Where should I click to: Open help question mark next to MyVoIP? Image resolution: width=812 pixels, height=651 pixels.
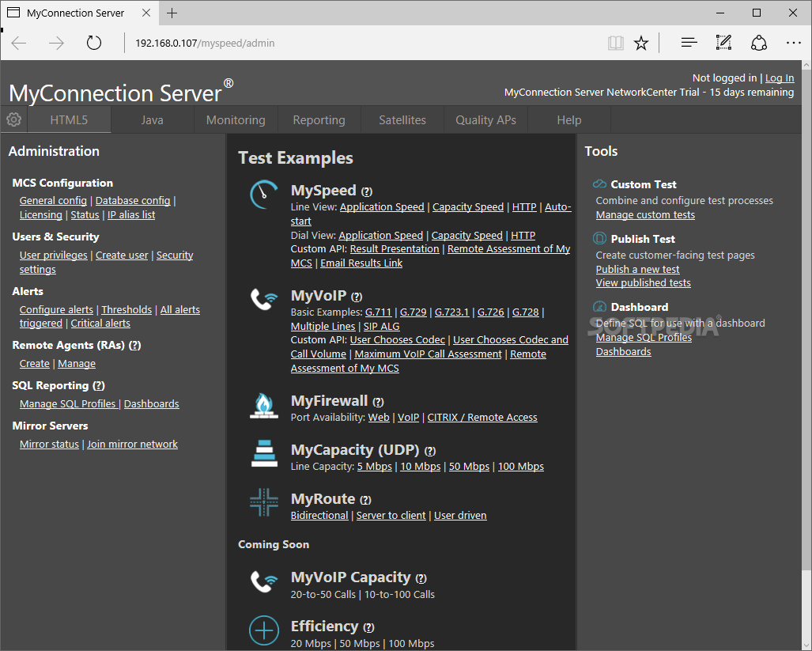point(357,297)
